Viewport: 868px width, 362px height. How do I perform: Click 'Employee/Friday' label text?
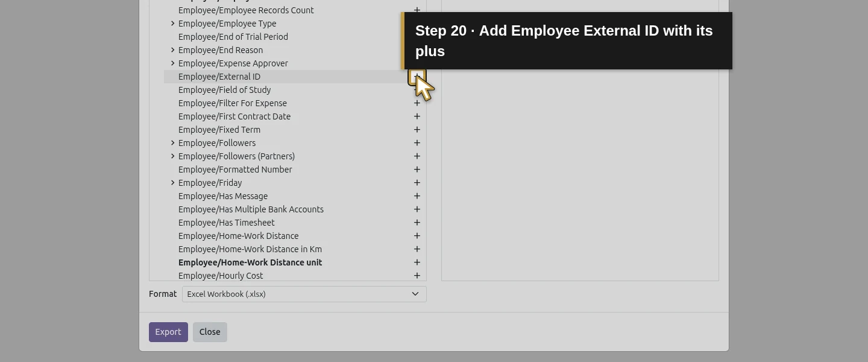[210, 183]
